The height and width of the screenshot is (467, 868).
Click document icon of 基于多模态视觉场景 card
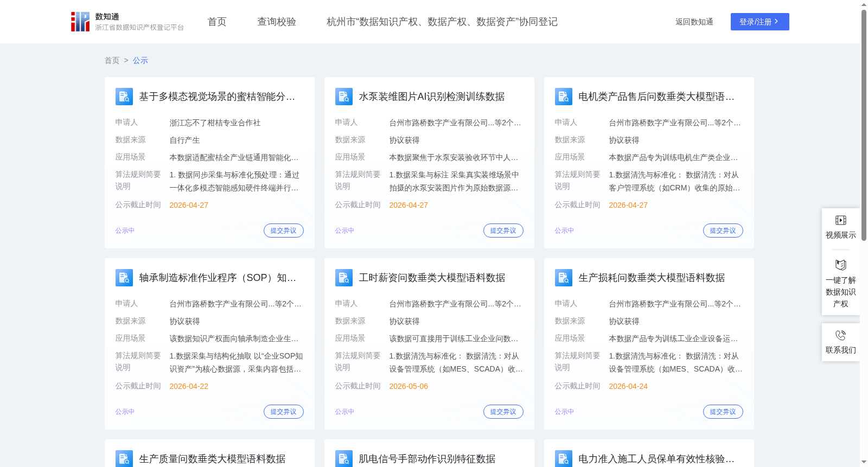pyautogui.click(x=124, y=97)
